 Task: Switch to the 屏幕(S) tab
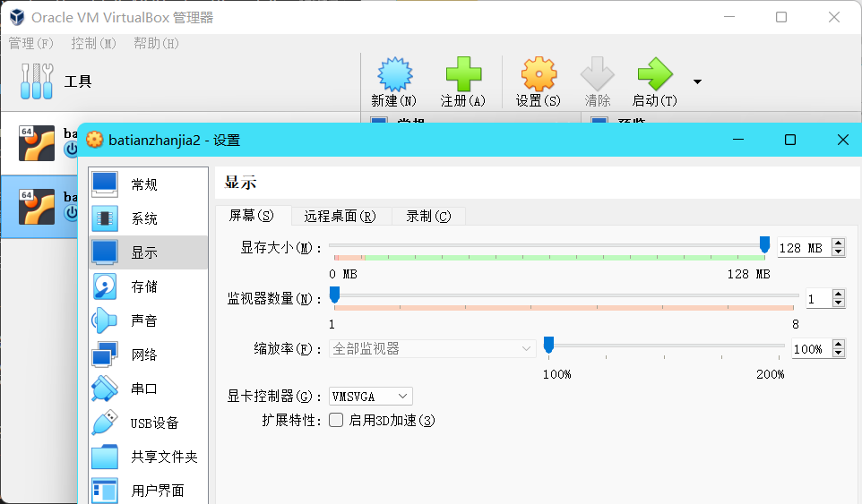click(252, 216)
